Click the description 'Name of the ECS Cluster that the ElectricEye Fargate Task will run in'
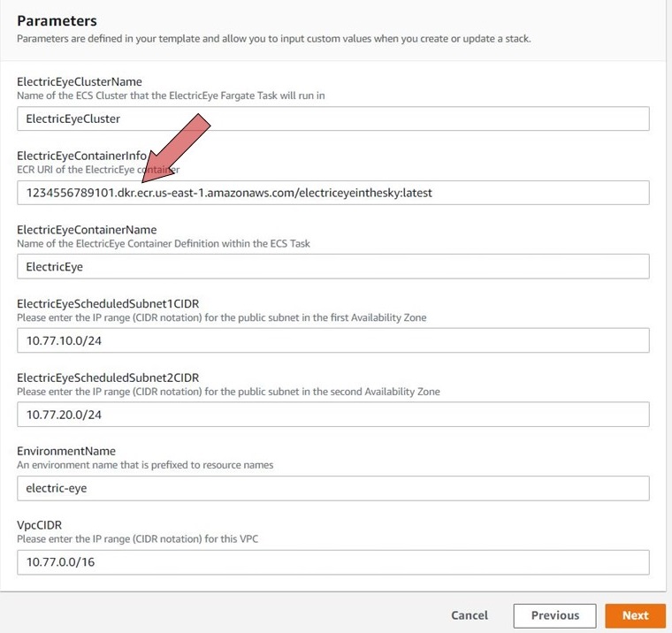 click(x=171, y=95)
